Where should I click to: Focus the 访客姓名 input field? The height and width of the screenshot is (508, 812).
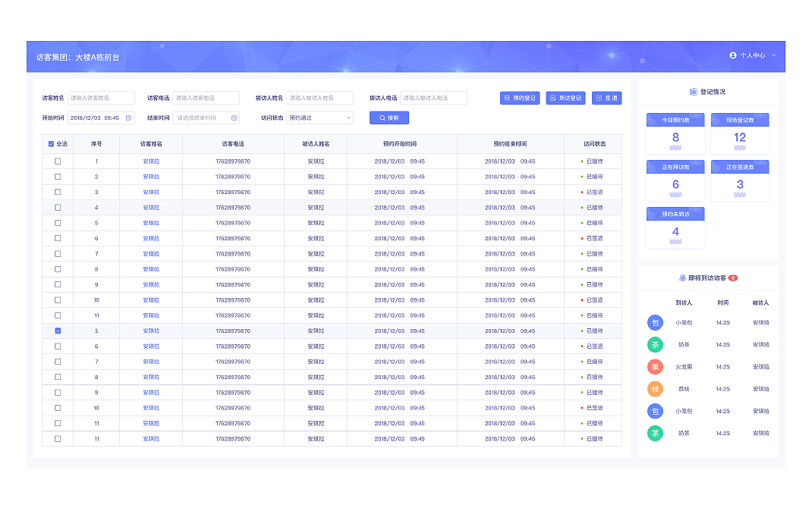click(101, 98)
